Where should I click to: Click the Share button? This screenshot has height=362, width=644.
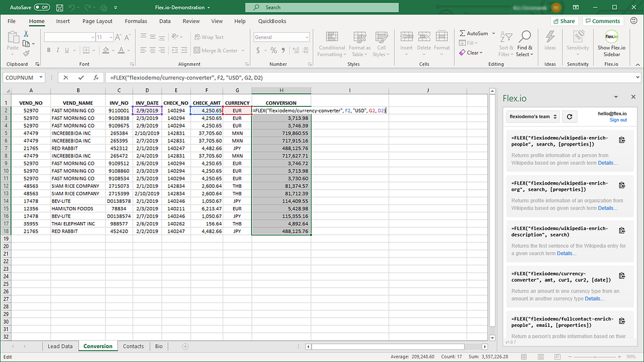pyautogui.click(x=564, y=21)
